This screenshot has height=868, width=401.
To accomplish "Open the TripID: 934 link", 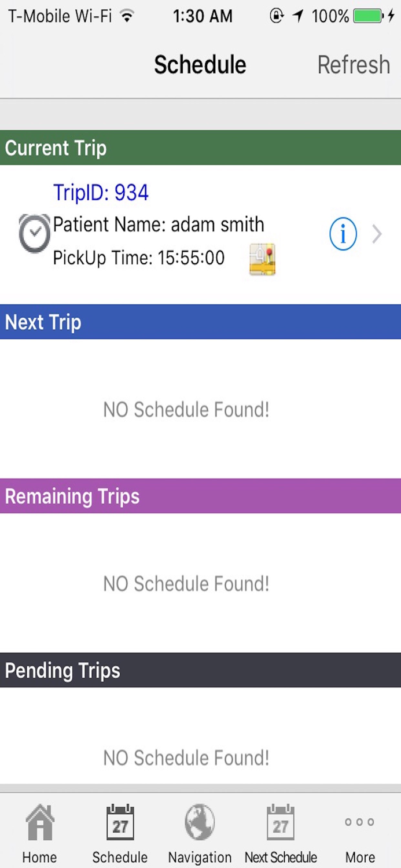I will (101, 192).
